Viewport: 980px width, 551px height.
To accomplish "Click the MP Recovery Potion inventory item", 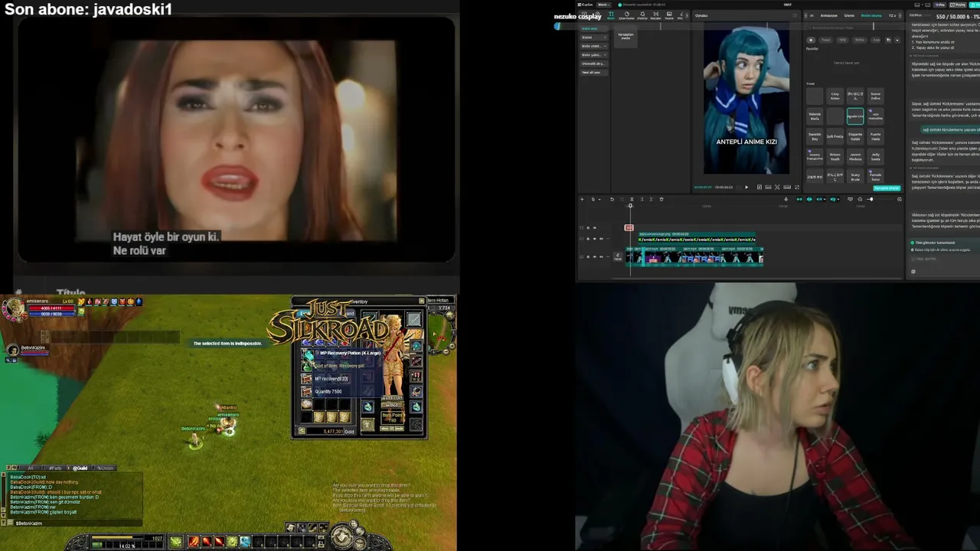I will click(307, 354).
